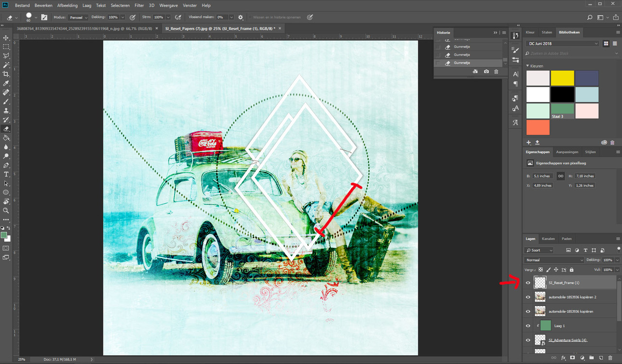This screenshot has width=622, height=364.
Task: Add layer style with fx icon
Action: tap(564, 358)
